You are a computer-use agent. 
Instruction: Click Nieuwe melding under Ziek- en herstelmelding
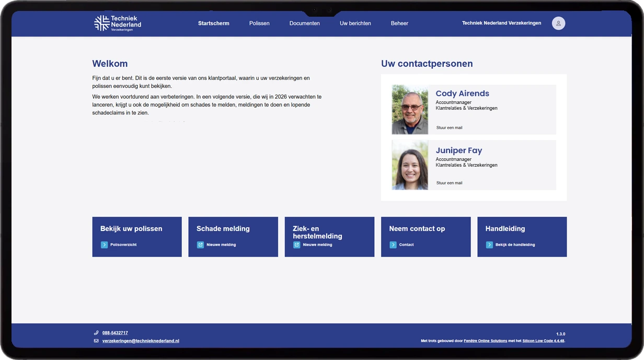(317, 245)
